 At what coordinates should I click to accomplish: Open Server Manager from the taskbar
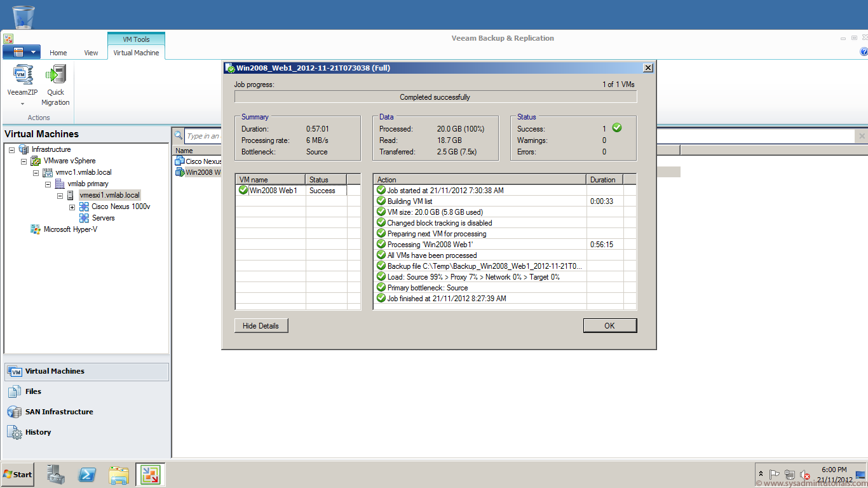pyautogui.click(x=57, y=475)
